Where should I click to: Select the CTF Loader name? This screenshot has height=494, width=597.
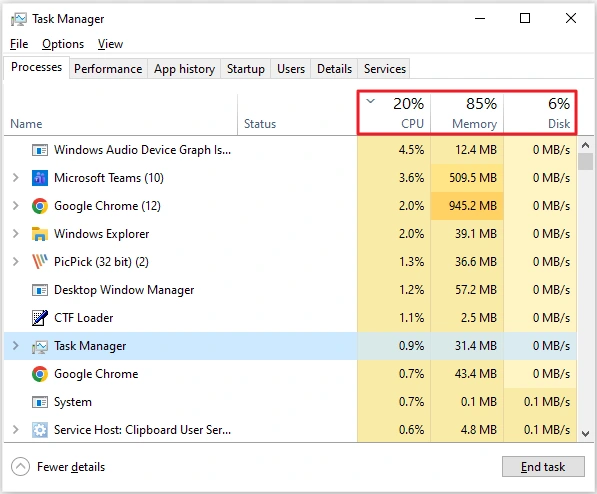click(84, 318)
